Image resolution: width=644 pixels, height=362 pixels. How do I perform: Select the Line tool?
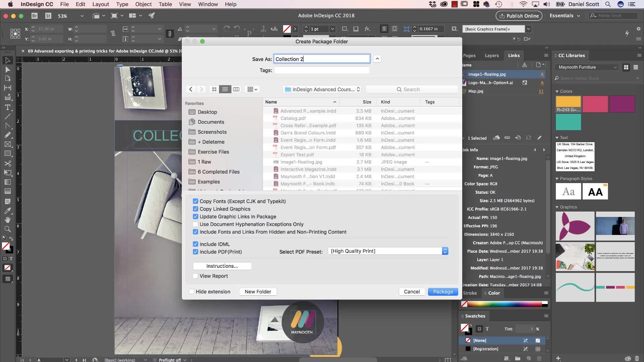(x=7, y=117)
